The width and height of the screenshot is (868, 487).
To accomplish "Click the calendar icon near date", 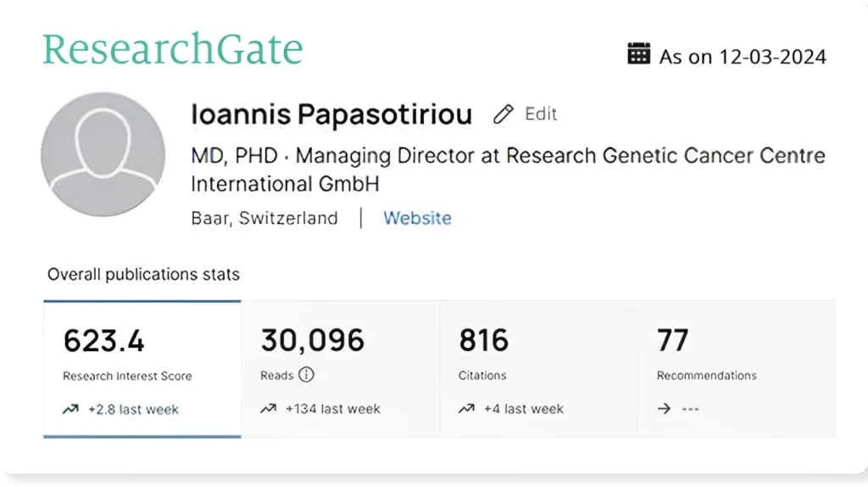I will pyautogui.click(x=638, y=54).
